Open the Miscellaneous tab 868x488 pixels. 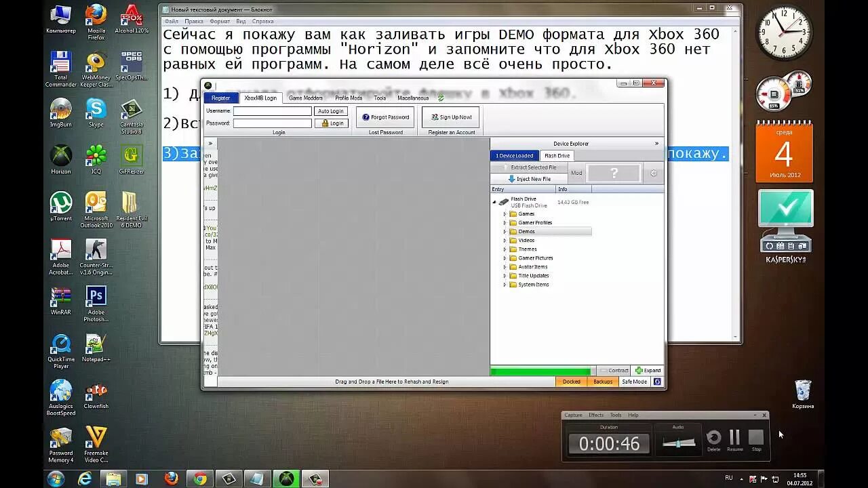coord(413,98)
